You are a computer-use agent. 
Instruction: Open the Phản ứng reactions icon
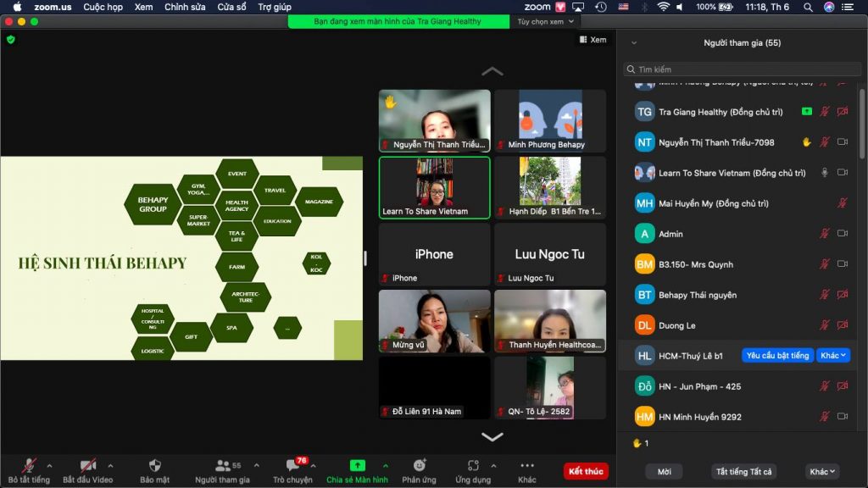coord(419,465)
